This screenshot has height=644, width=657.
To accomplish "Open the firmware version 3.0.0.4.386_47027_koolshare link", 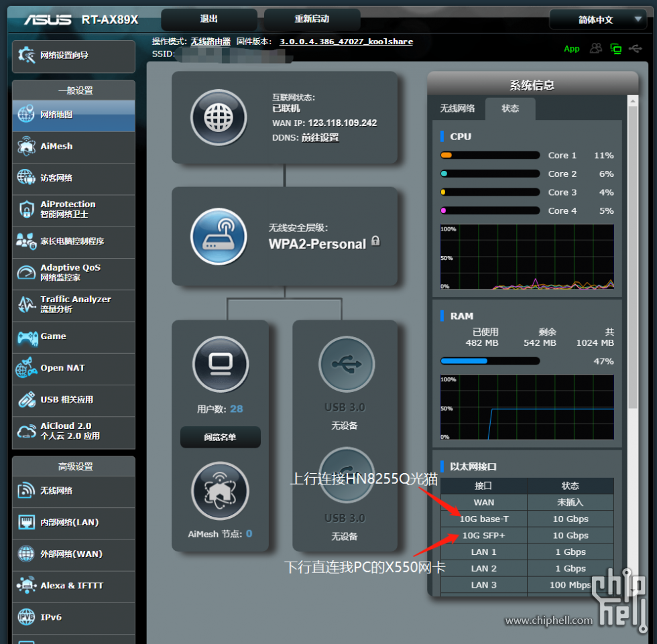I will [x=346, y=42].
